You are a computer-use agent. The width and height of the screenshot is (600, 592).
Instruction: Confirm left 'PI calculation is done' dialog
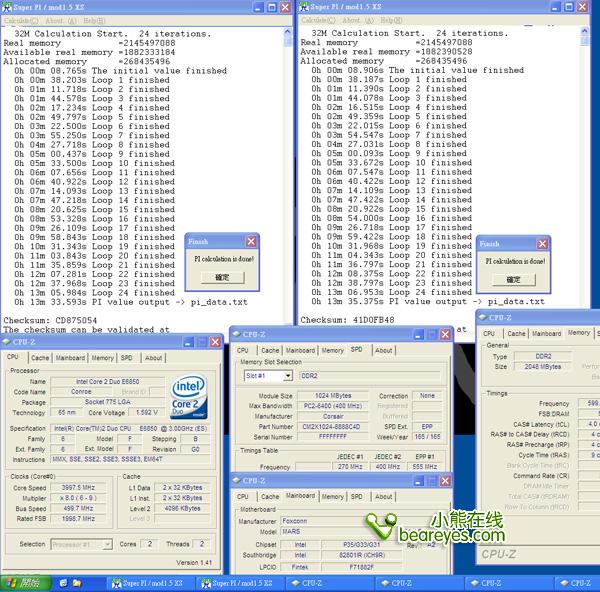pos(222,277)
